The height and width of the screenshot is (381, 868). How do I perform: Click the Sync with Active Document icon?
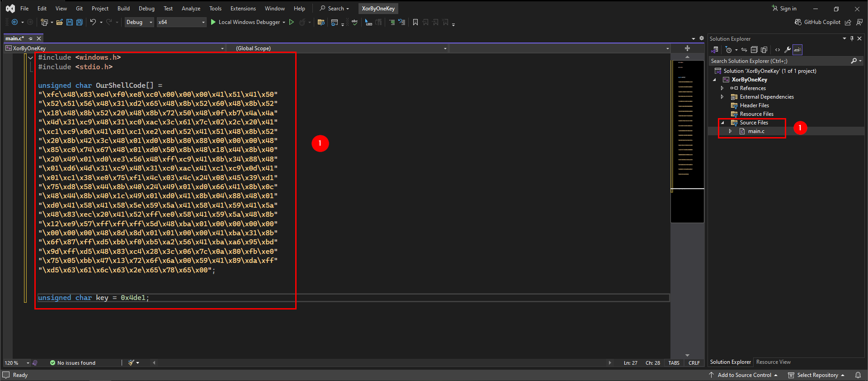744,50
